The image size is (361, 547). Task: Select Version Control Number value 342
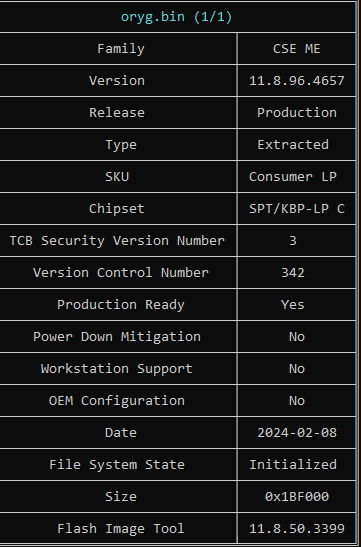tap(293, 273)
